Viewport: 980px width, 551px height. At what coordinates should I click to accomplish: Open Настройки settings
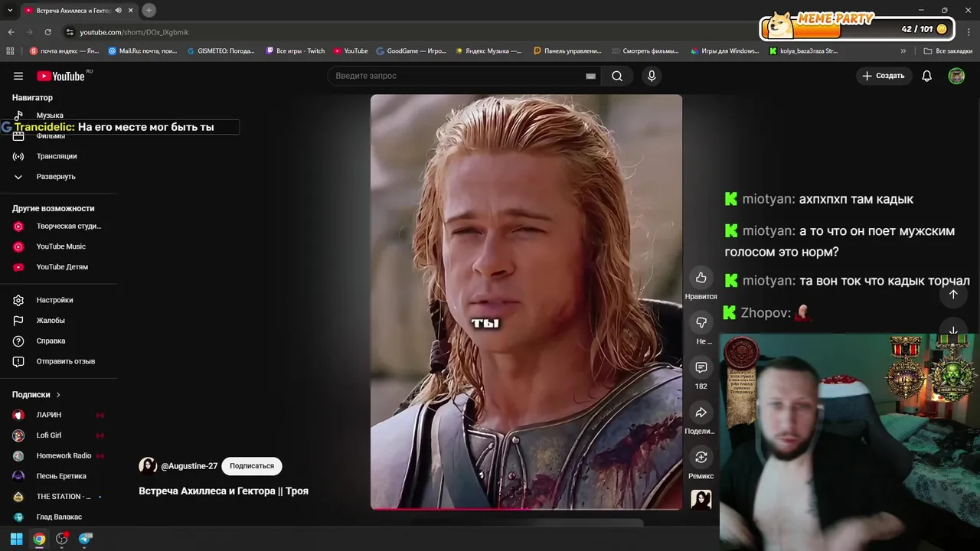[55, 300]
